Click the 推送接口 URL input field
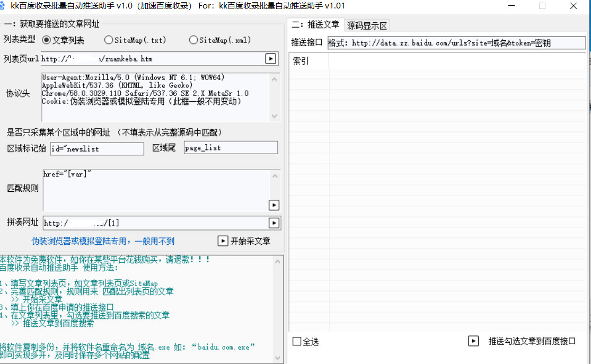 click(456, 43)
